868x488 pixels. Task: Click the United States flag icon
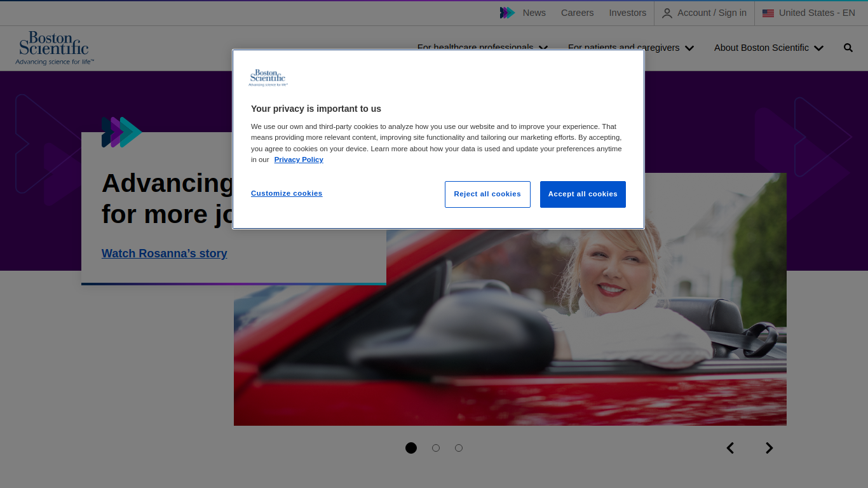768,13
